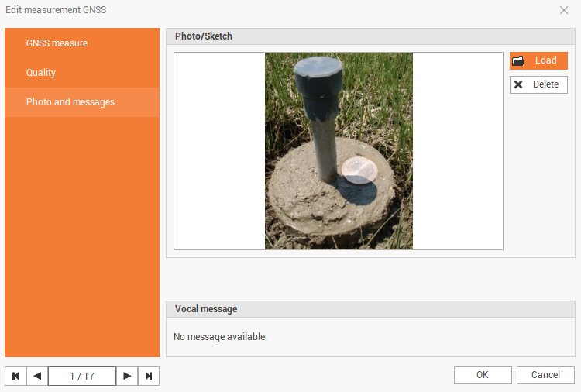Select the Photo and messages tab
This screenshot has width=581, height=392.
point(70,102)
